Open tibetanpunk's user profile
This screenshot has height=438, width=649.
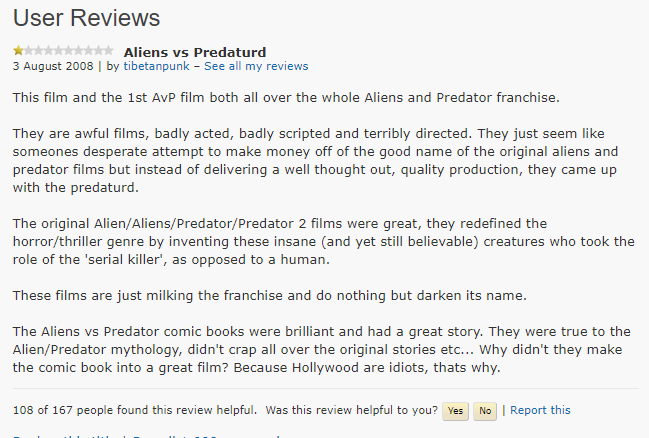(x=156, y=66)
